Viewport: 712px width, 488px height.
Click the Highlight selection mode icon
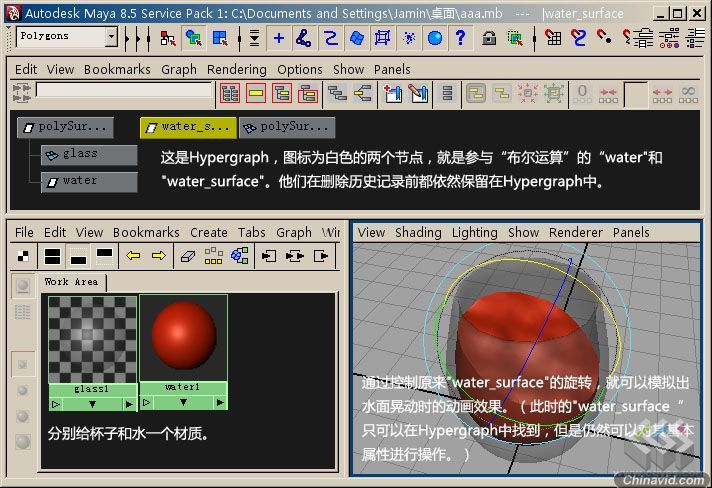click(x=515, y=38)
